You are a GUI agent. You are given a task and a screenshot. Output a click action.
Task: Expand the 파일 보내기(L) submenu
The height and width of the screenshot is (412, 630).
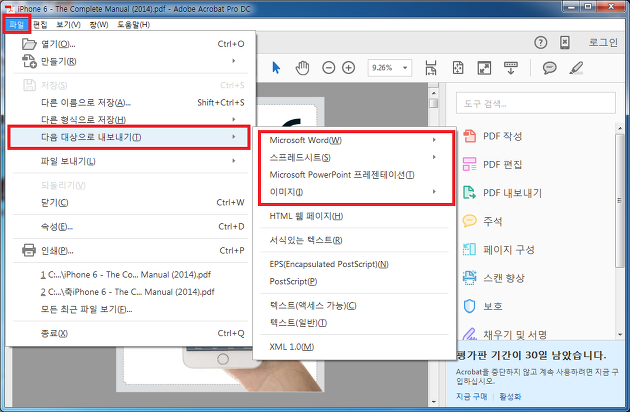coord(131,161)
